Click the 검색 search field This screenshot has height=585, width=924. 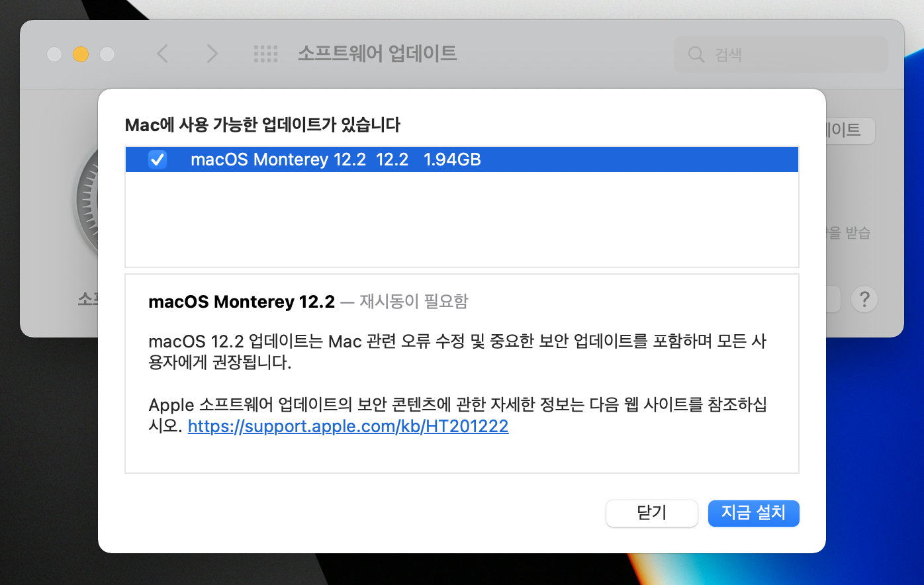[781, 54]
